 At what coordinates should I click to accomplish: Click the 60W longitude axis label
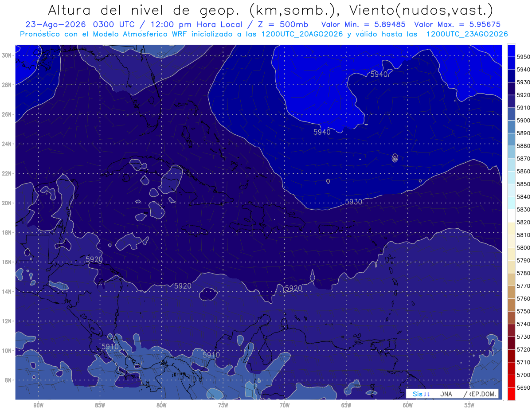coord(408,405)
